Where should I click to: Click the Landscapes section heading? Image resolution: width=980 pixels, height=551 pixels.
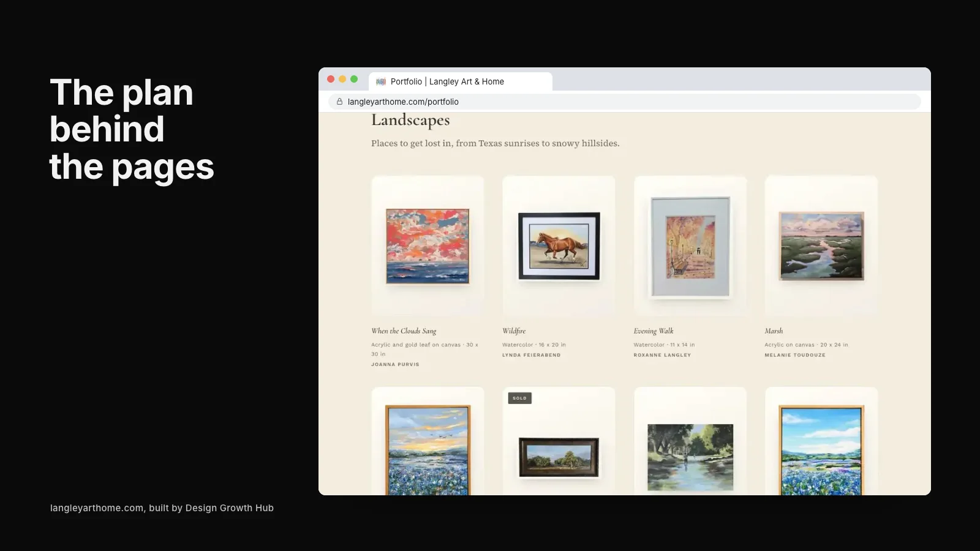(x=410, y=120)
